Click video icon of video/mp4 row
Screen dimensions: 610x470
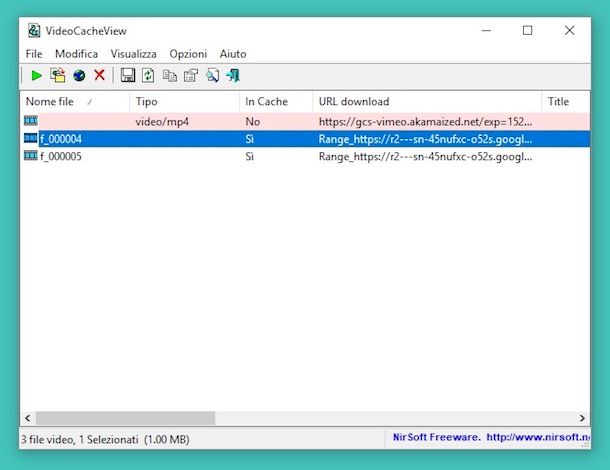pyautogui.click(x=31, y=121)
